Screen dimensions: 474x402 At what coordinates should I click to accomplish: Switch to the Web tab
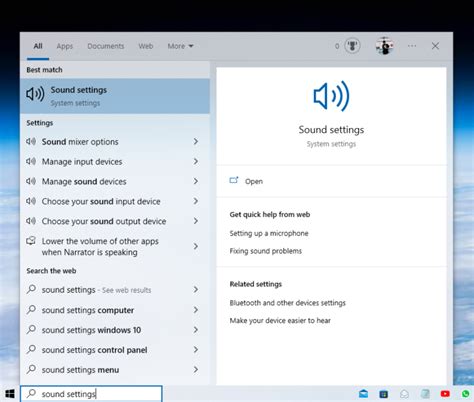click(x=146, y=46)
